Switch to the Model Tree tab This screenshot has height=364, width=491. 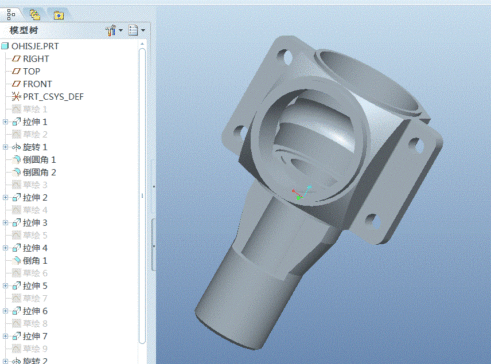(x=11, y=14)
